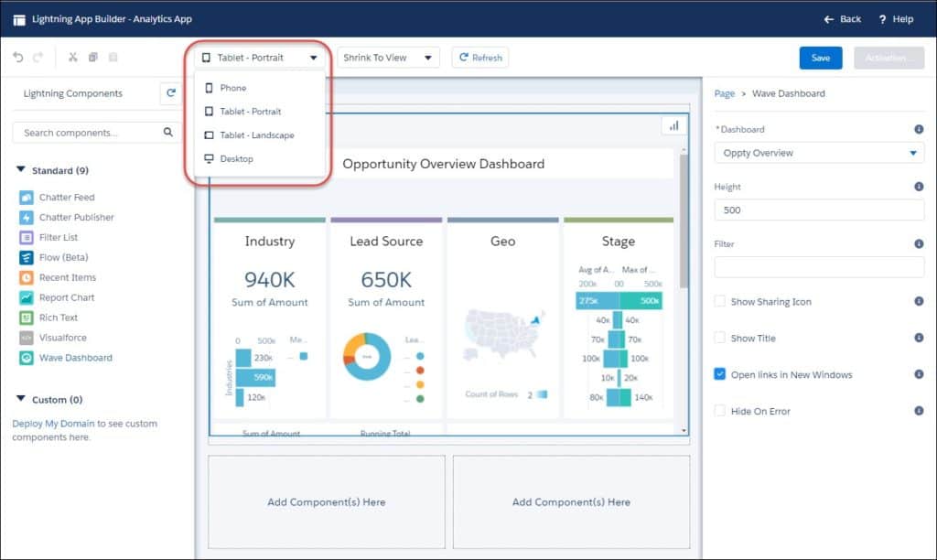This screenshot has height=560, width=937.
Task: Collapse the Standard (9) section
Action: coord(21,169)
